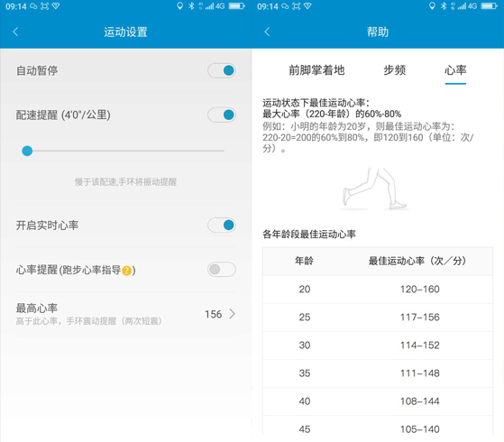This screenshot has width=504, height=442.
Task: Tap the 帮助 title
Action: 378,32
